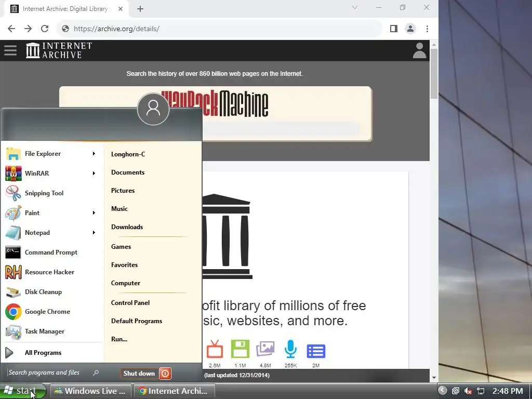Open All Programs list
This screenshot has height=399, width=532.
pos(43,353)
